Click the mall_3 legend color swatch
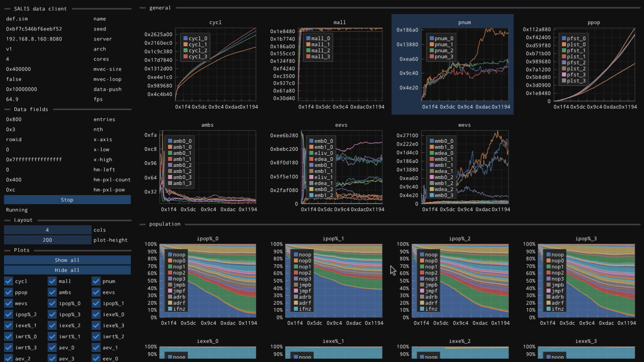 (308, 57)
